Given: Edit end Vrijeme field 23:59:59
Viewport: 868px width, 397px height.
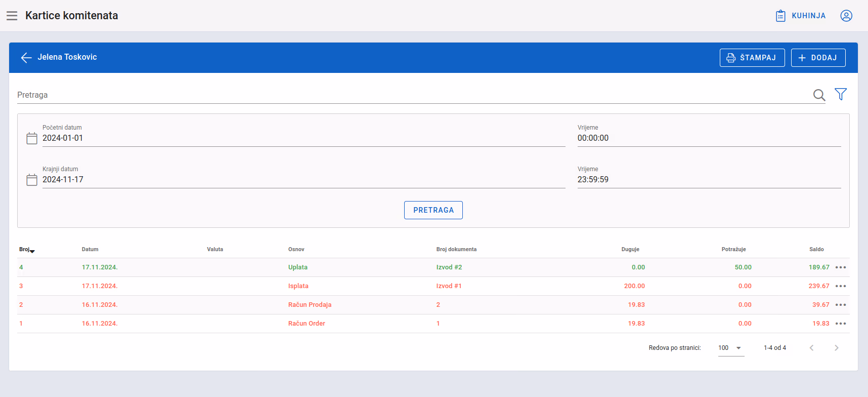Looking at the screenshot, I should tap(709, 180).
